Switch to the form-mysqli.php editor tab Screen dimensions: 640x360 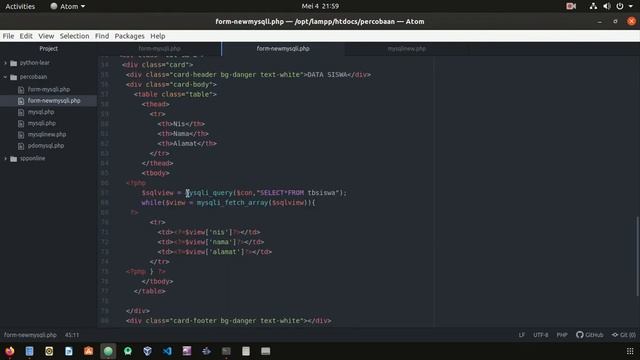click(159, 49)
